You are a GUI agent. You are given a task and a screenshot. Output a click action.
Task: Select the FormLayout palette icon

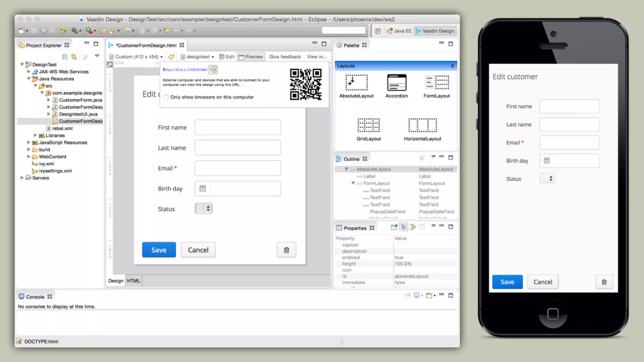436,83
